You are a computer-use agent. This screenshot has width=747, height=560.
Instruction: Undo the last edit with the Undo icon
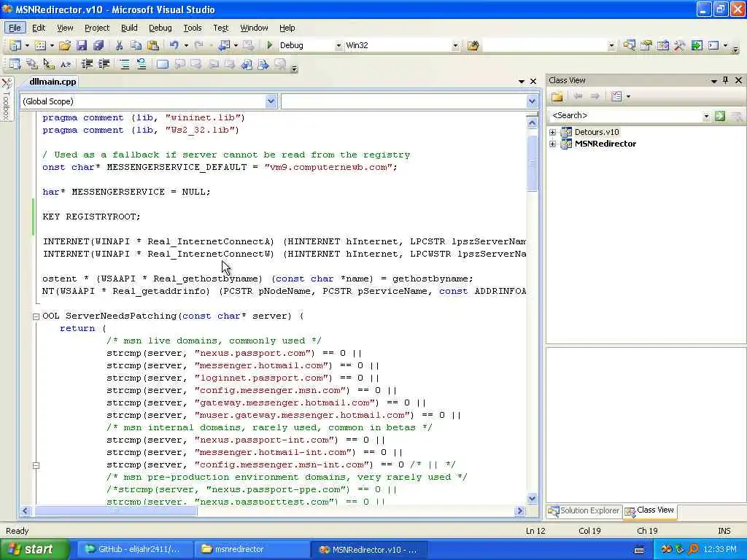[174, 45]
